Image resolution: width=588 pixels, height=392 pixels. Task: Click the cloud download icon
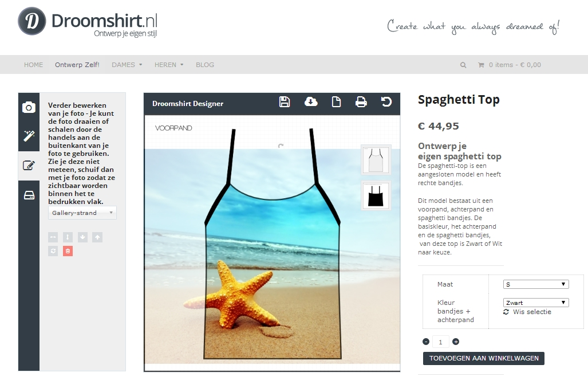[311, 102]
